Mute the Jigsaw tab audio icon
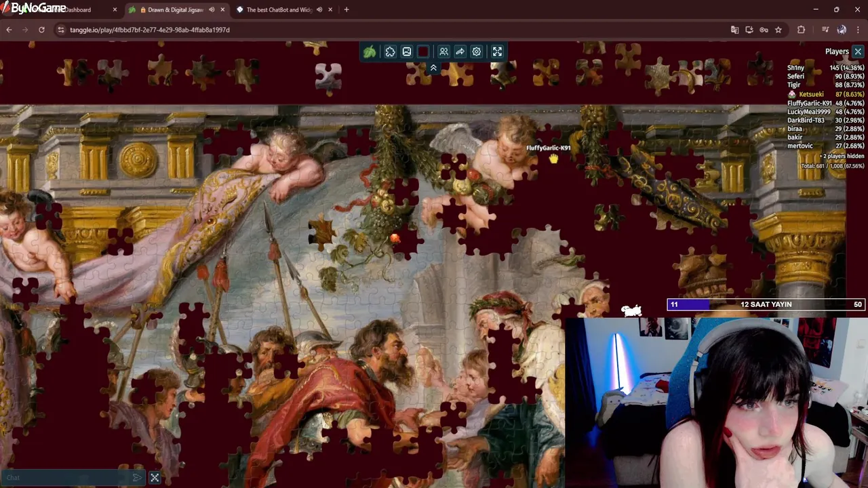The image size is (868, 488). (212, 9)
